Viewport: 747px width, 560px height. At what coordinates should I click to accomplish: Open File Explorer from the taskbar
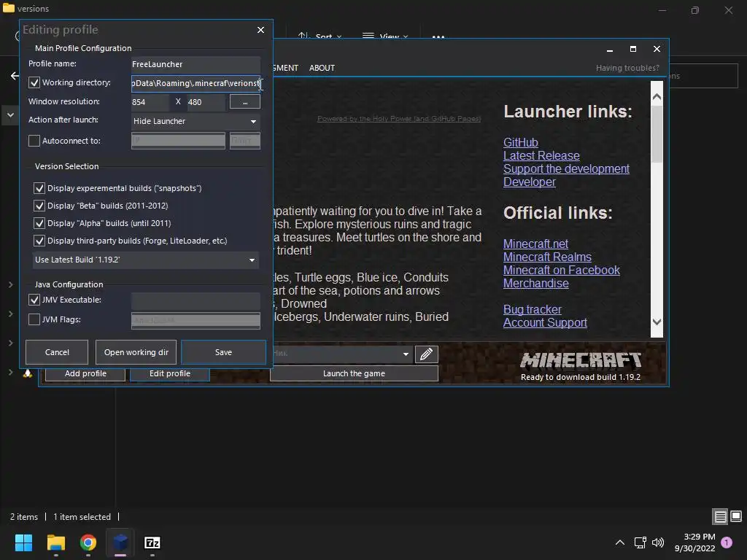click(56, 542)
